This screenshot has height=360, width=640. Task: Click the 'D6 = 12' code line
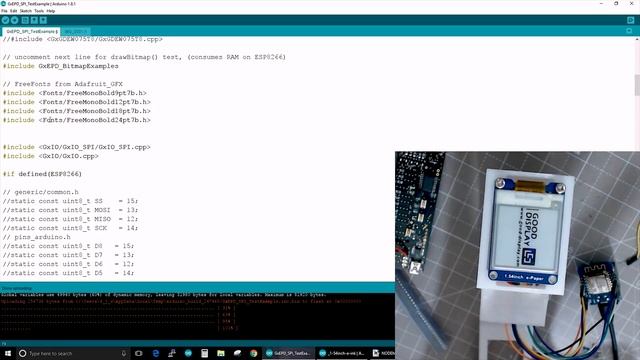tap(69, 264)
